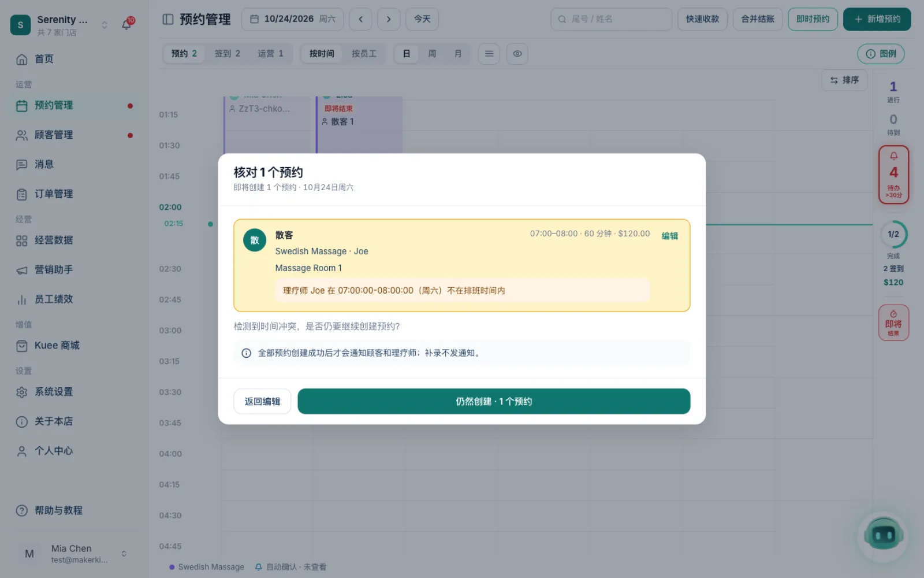Viewport: 924px width, 578px height.
Task: Open Kuee 商城 store
Action: click(74, 346)
